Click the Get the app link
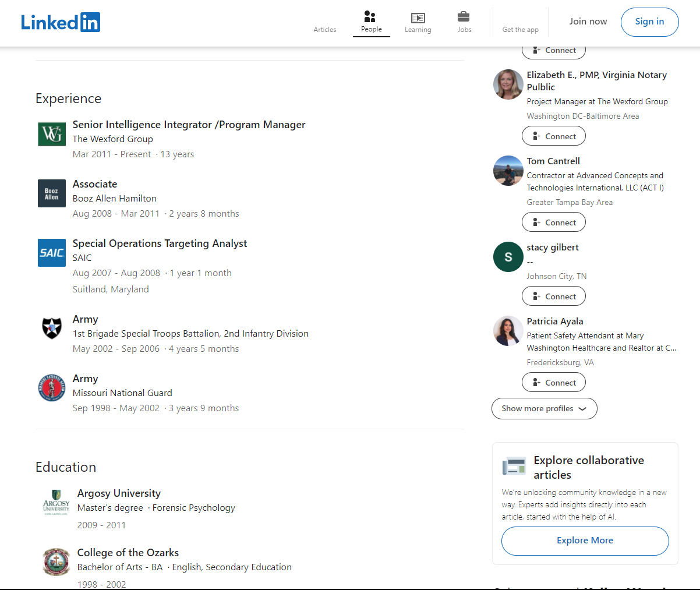Image resolution: width=700 pixels, height=590 pixels. (521, 30)
